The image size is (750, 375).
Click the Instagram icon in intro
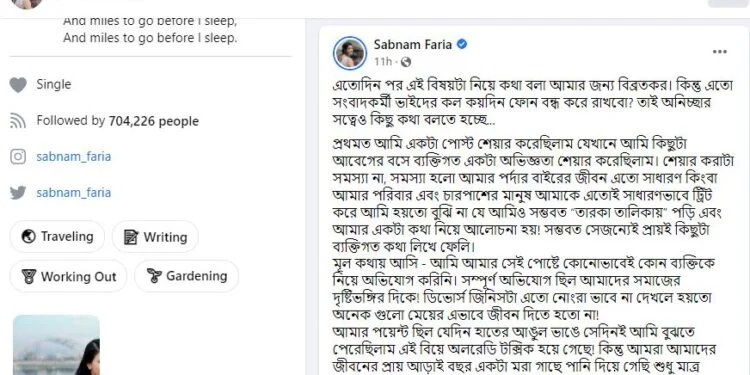(x=18, y=157)
